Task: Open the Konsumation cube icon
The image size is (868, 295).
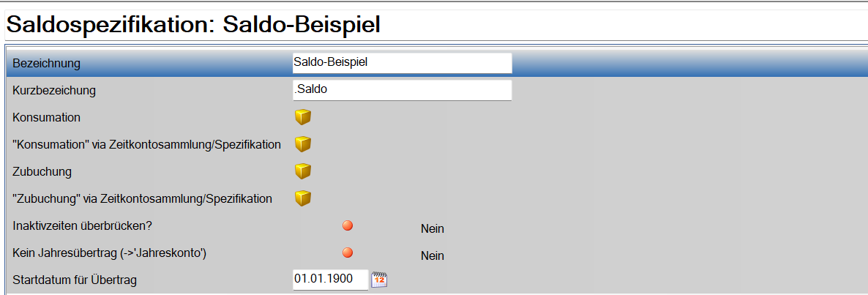Action: 303,117
